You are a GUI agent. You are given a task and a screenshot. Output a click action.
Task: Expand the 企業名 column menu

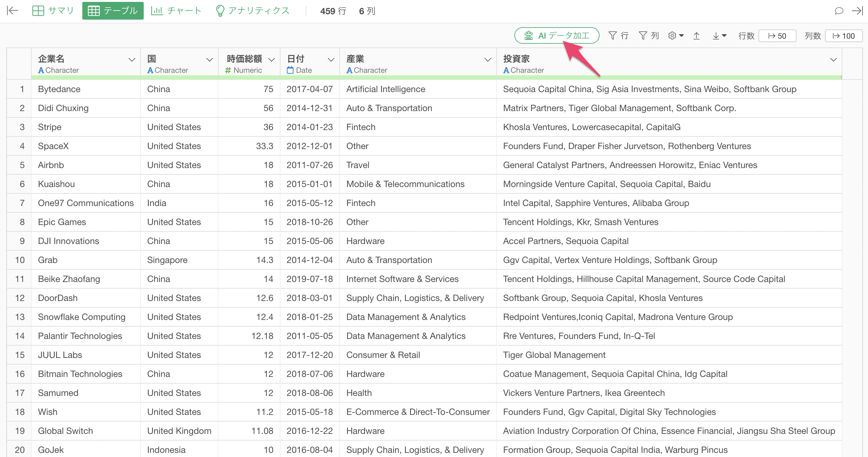pos(132,60)
